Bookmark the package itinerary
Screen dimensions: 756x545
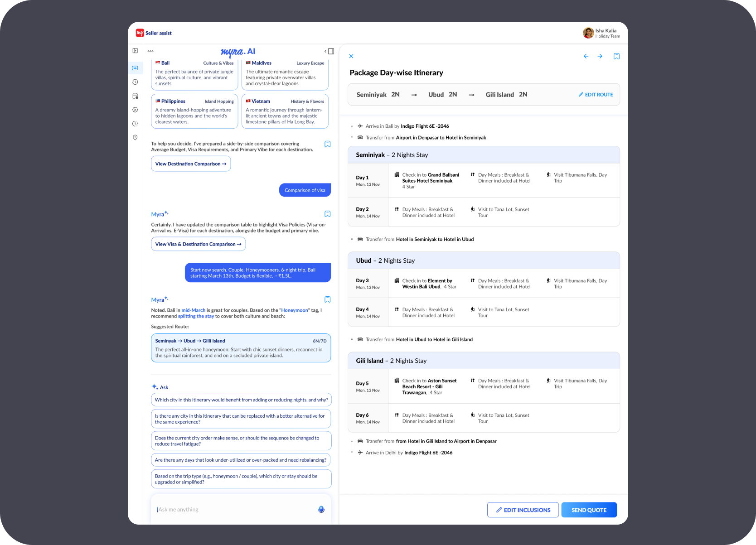pos(616,56)
